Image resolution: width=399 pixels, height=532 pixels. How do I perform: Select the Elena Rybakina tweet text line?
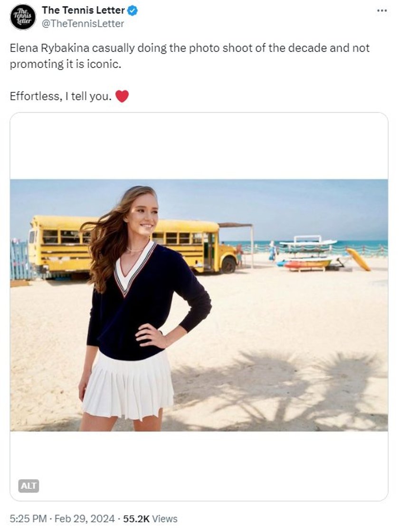[x=190, y=48]
